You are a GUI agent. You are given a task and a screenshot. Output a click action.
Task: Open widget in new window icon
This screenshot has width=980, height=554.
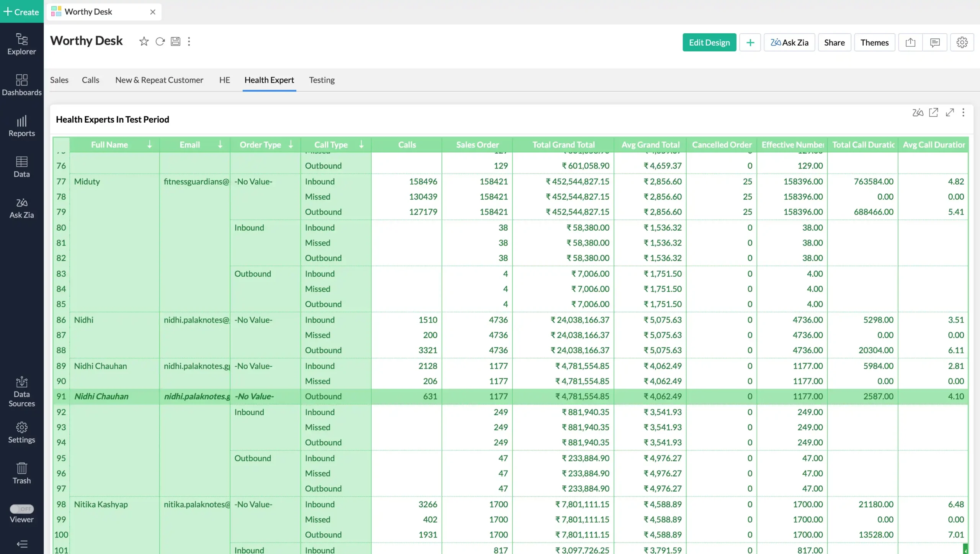[x=934, y=112]
